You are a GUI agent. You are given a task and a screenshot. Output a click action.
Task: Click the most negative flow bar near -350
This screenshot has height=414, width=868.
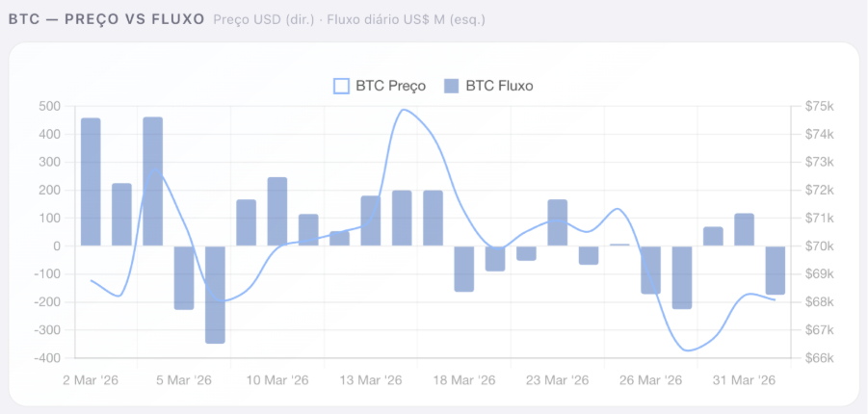tap(215, 294)
